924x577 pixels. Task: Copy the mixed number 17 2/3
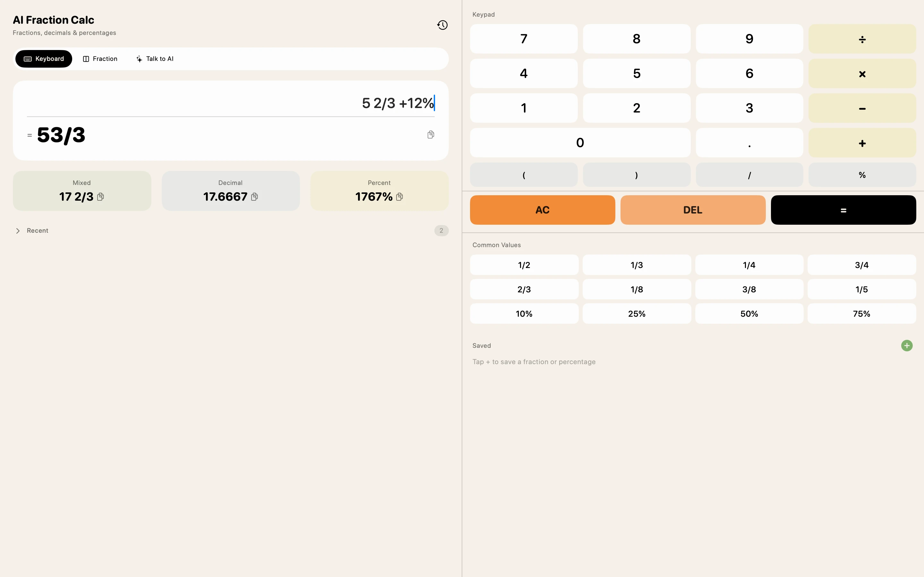pyautogui.click(x=100, y=197)
